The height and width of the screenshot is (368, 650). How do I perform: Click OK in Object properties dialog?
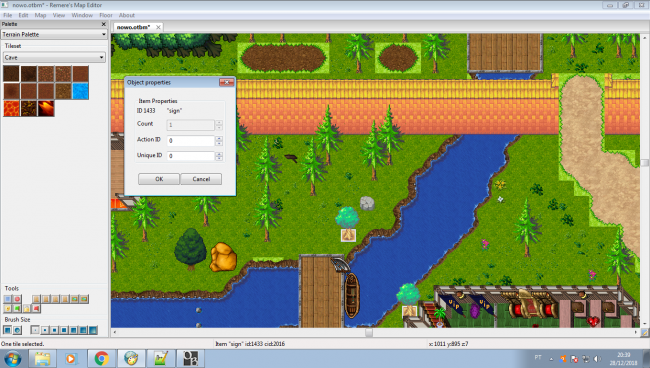159,179
